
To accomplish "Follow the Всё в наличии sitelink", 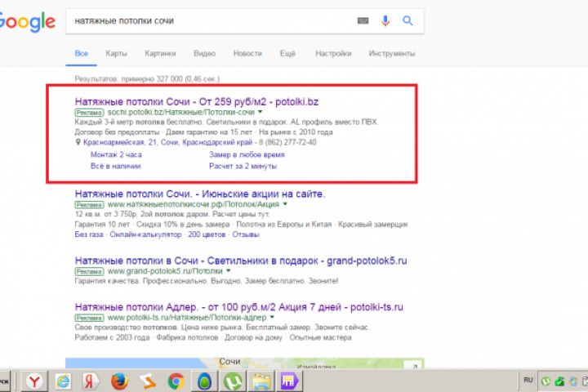I will 115,166.
